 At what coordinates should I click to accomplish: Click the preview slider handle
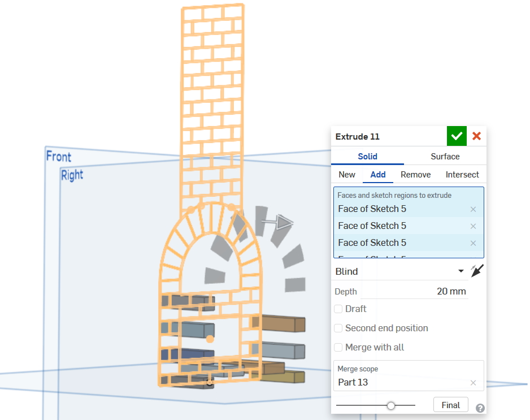(x=390, y=405)
